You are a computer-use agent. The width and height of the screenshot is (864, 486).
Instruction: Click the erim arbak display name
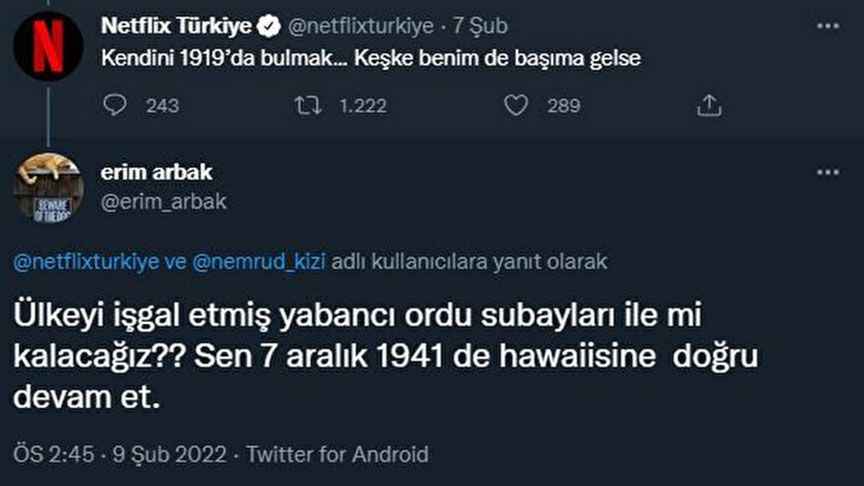click(157, 172)
